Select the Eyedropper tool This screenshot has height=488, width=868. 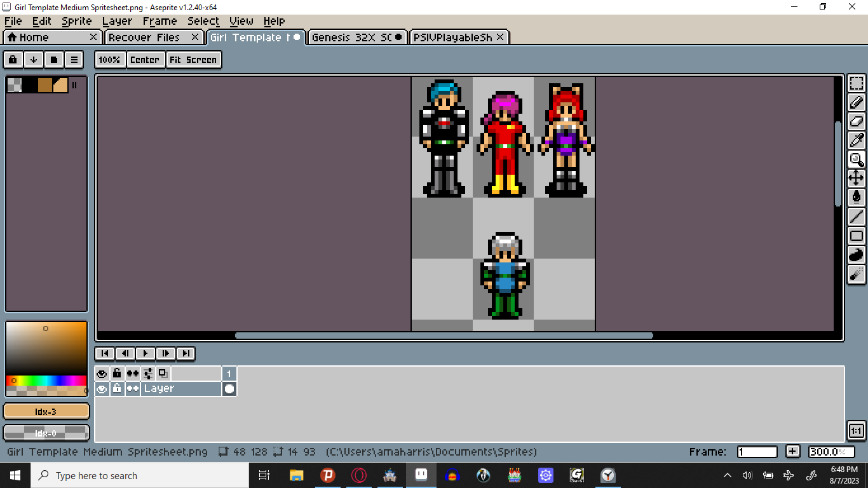click(x=856, y=140)
